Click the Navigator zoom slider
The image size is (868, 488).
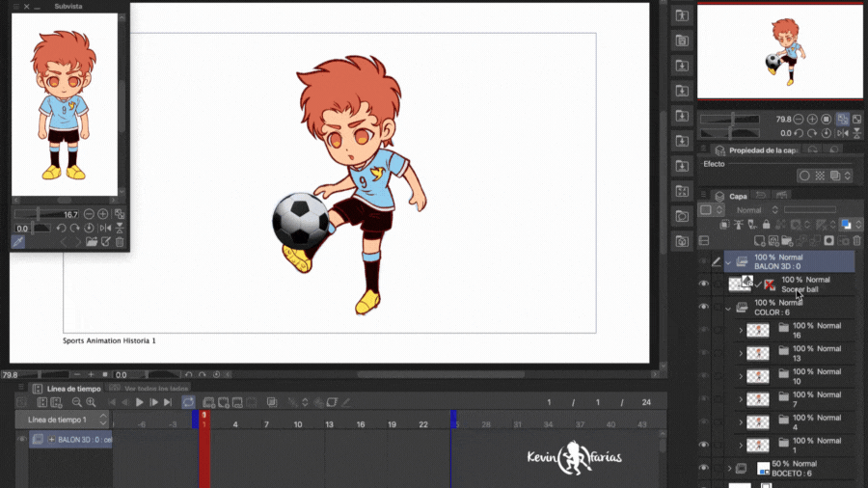730,119
